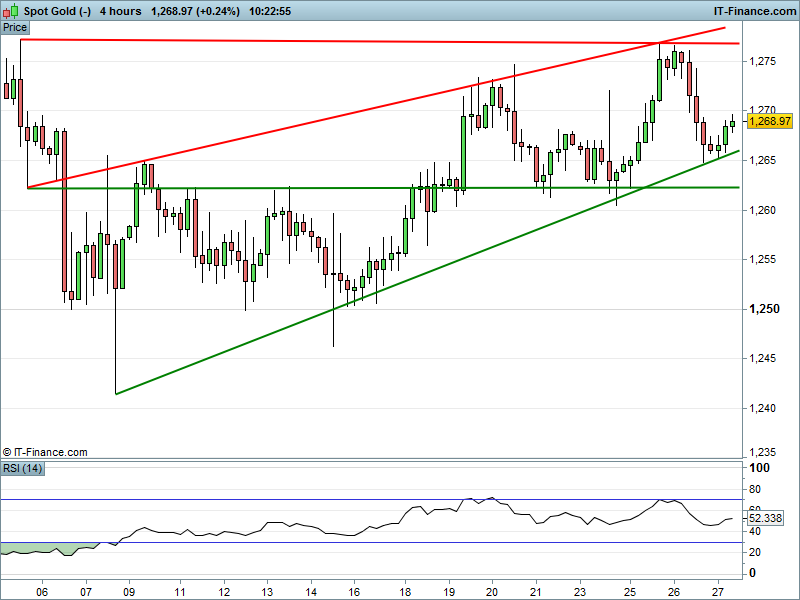Select the Spot Gold (-) instrument title
The width and height of the screenshot is (800, 600).
coord(57,11)
